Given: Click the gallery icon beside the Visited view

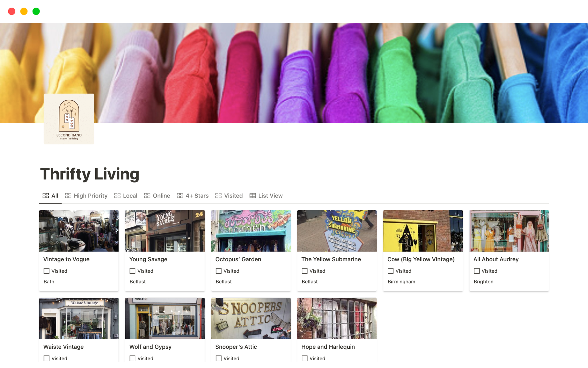Looking at the screenshot, I should (x=218, y=195).
